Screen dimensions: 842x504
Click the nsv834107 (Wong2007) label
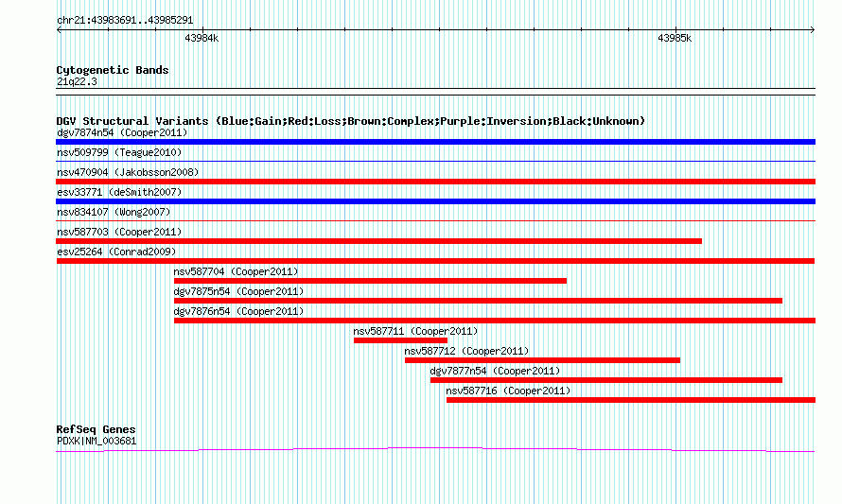point(114,212)
